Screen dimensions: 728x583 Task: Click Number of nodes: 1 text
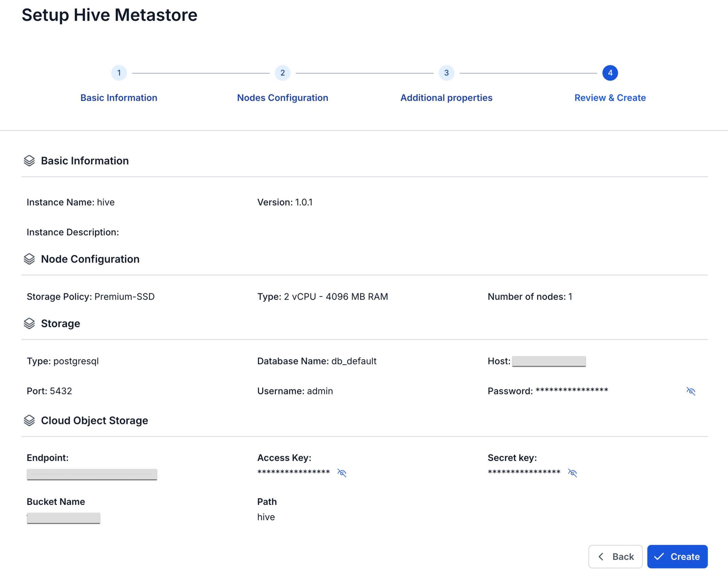530,296
